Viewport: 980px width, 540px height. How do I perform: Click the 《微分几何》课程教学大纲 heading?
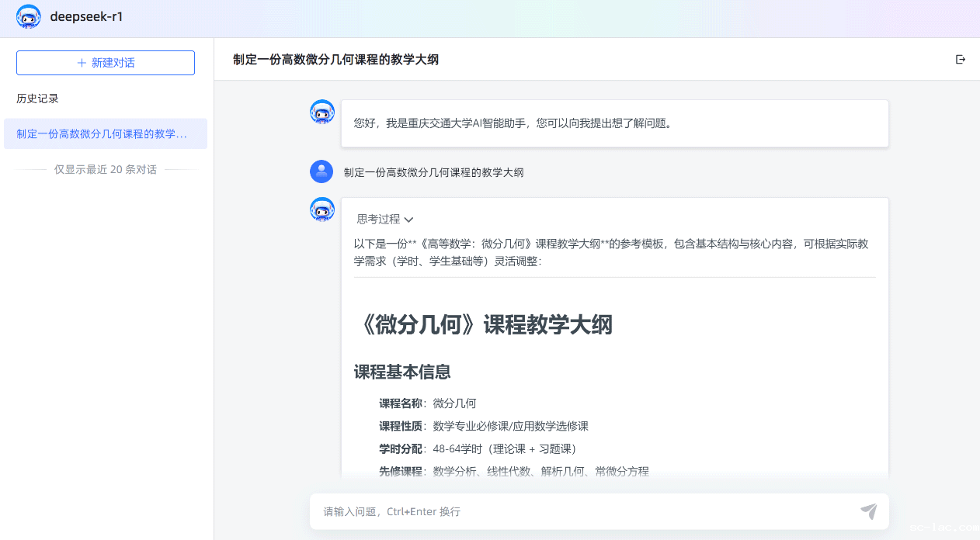coord(483,325)
